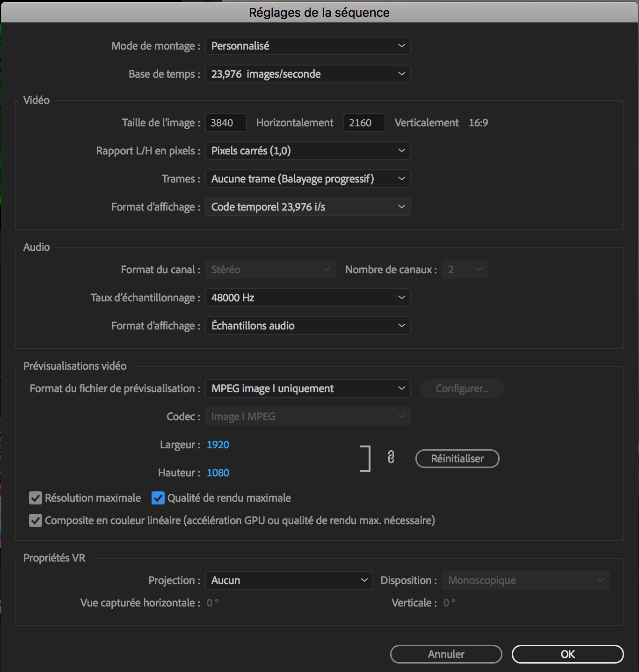This screenshot has width=639, height=672.
Task: Click the Configurer... button
Action: tap(462, 388)
